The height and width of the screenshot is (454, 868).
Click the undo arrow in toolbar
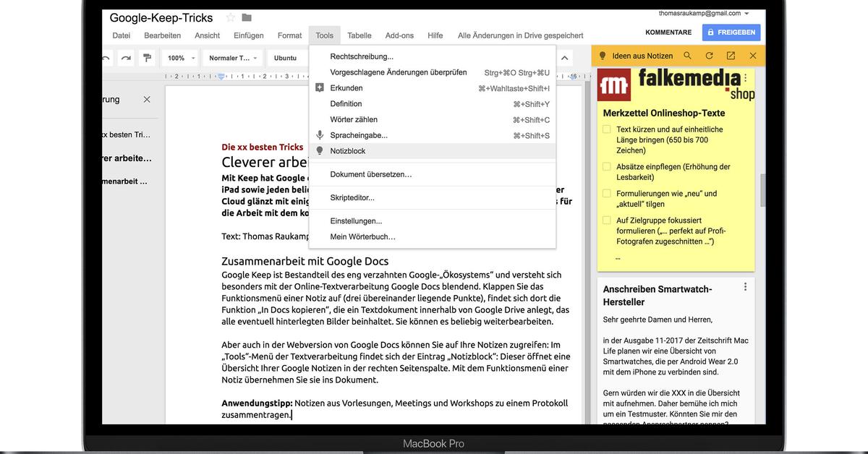[106, 58]
